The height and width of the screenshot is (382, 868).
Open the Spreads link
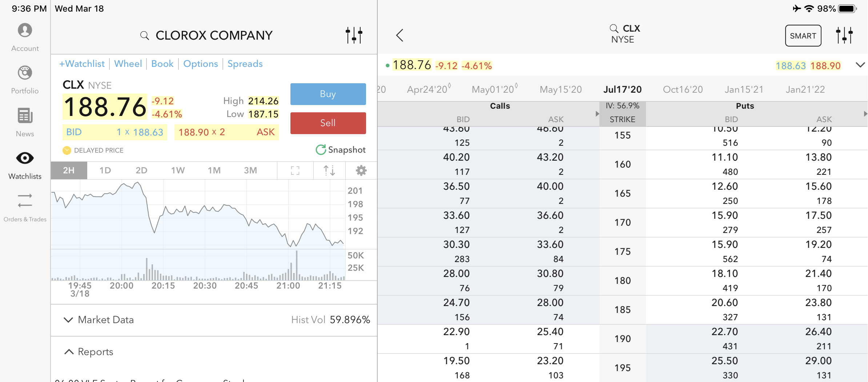click(x=245, y=64)
